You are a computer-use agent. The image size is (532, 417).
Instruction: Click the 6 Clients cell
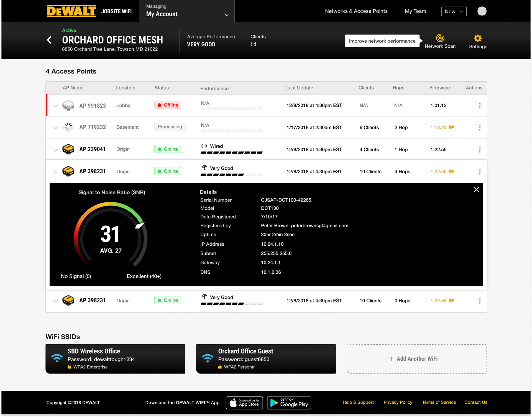coord(369,128)
